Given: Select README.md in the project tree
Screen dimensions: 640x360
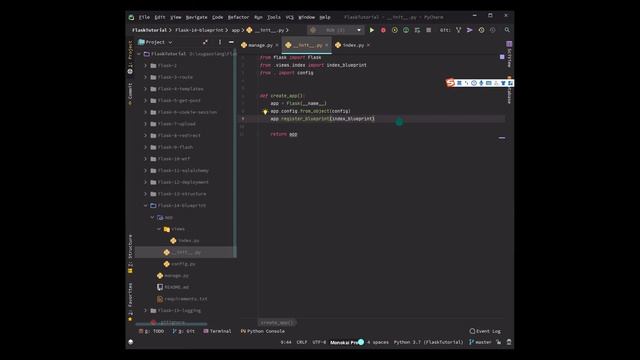Looking at the screenshot, I should pos(176,287).
